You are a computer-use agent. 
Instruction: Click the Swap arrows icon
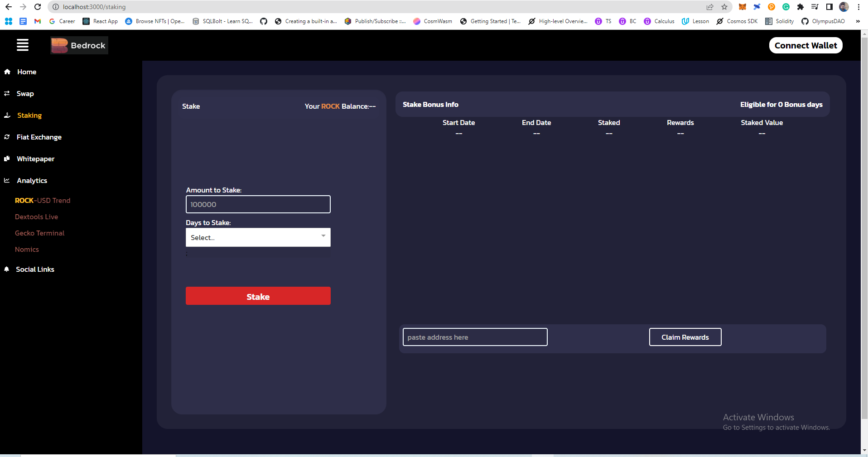coord(7,93)
